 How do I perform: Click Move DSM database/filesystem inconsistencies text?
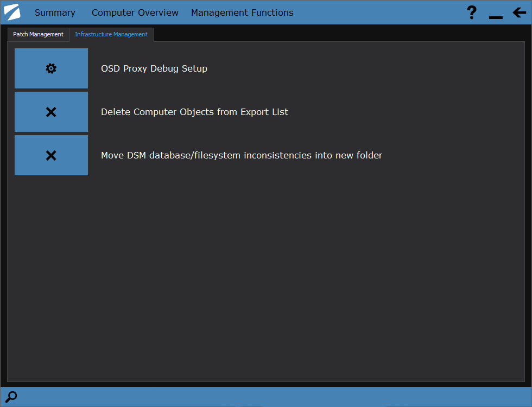pyautogui.click(x=242, y=155)
